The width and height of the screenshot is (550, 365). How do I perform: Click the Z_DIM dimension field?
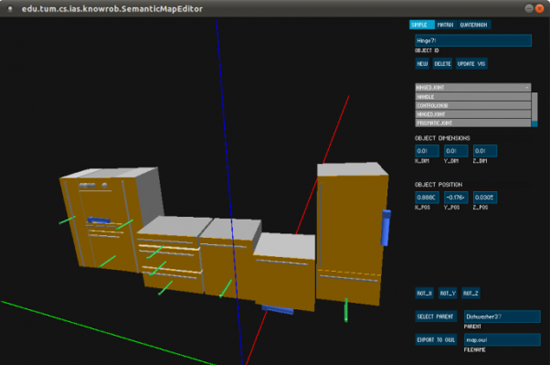coord(485,151)
